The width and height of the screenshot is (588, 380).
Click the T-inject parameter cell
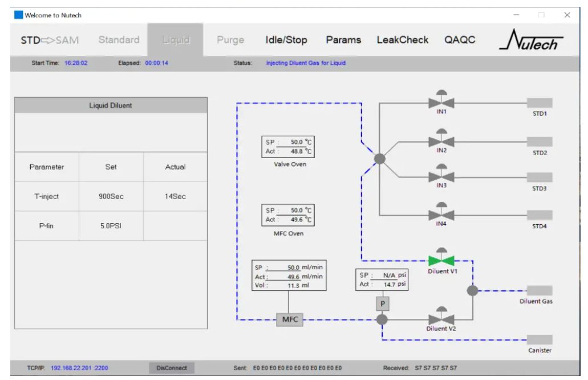(x=47, y=196)
